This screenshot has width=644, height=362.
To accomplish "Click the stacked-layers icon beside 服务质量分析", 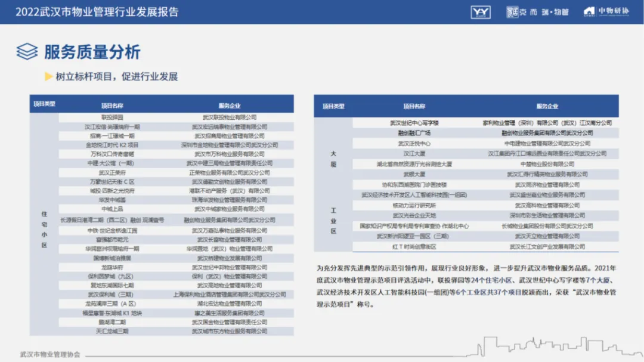I will point(27,52).
